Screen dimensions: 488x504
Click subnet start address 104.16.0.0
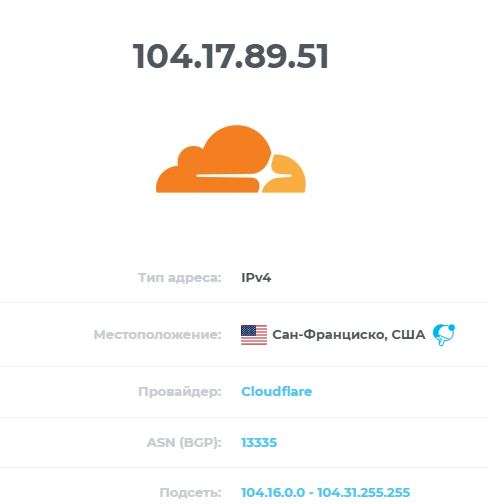pyautogui.click(x=273, y=492)
